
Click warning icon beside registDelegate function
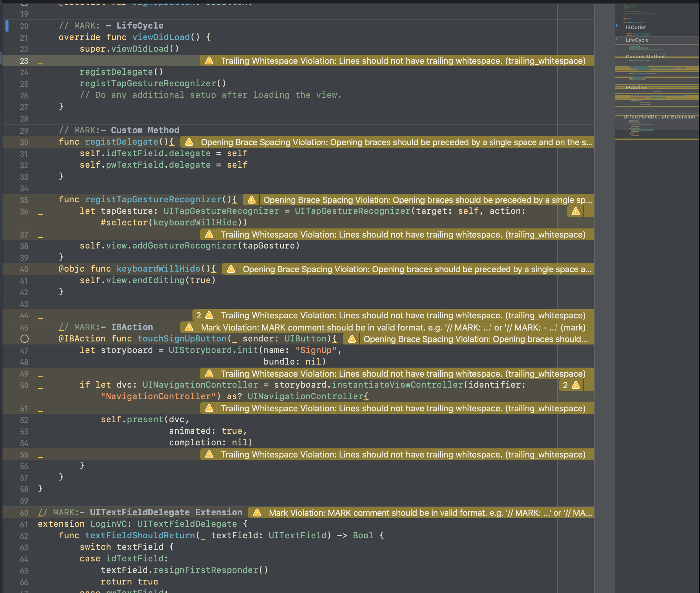(189, 142)
